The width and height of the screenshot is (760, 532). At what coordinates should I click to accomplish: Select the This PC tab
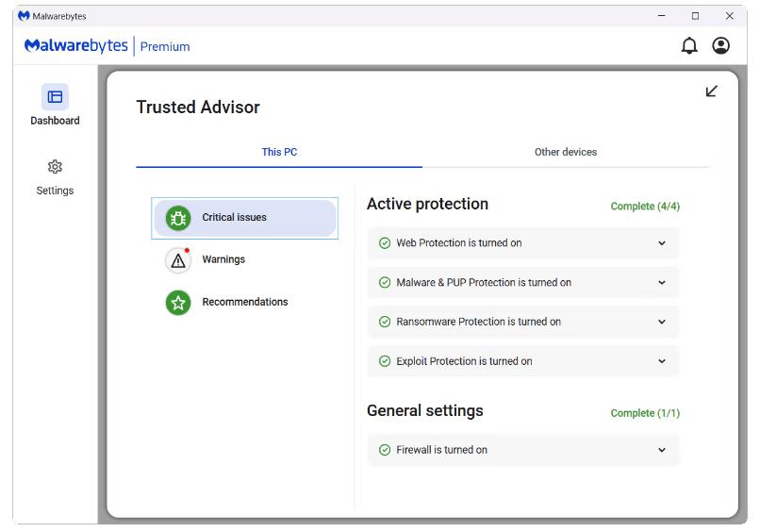[x=279, y=152]
